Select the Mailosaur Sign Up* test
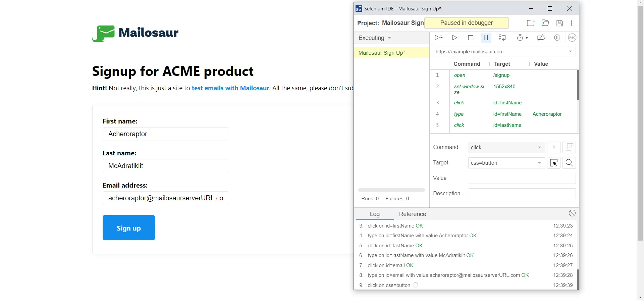The image size is (644, 300). point(391,53)
